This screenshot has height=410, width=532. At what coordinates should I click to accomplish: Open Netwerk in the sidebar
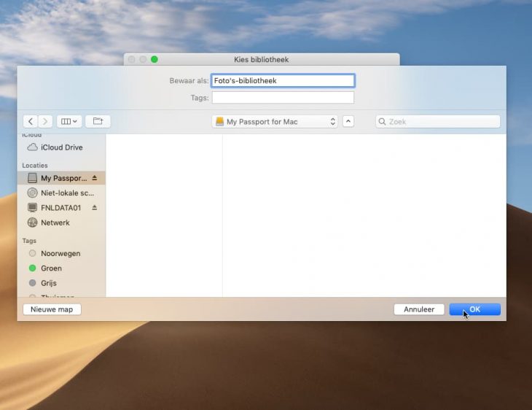coord(55,223)
